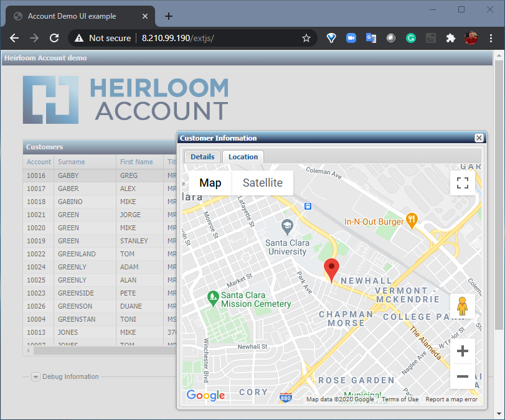The height and width of the screenshot is (420, 505).
Task: Switch map to Map view
Action: [x=210, y=183]
